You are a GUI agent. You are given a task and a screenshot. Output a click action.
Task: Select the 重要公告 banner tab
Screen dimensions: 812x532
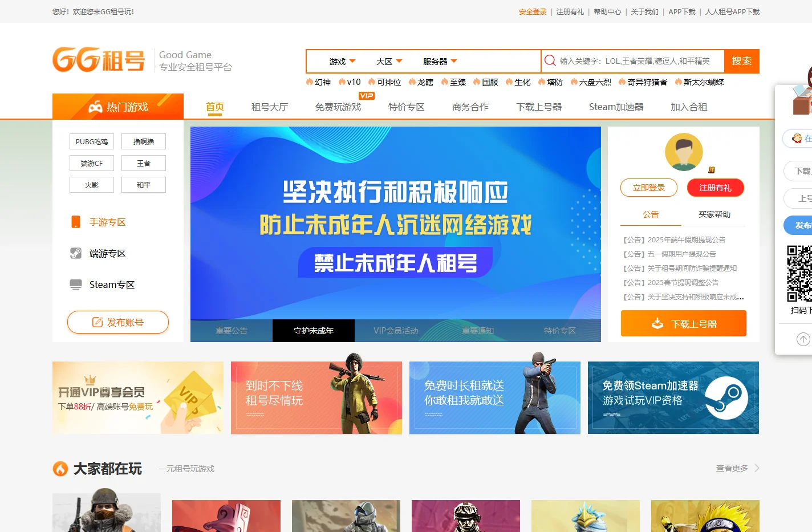pos(232,331)
